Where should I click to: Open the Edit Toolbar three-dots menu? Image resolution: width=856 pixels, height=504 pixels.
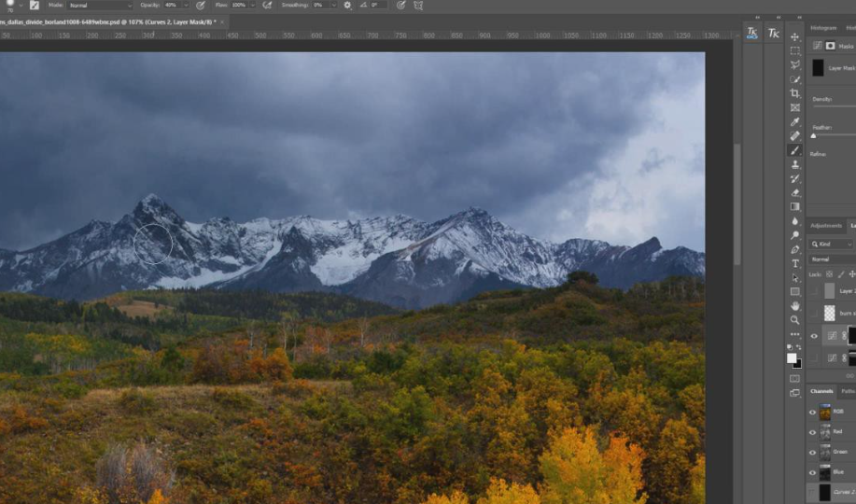pyautogui.click(x=795, y=334)
